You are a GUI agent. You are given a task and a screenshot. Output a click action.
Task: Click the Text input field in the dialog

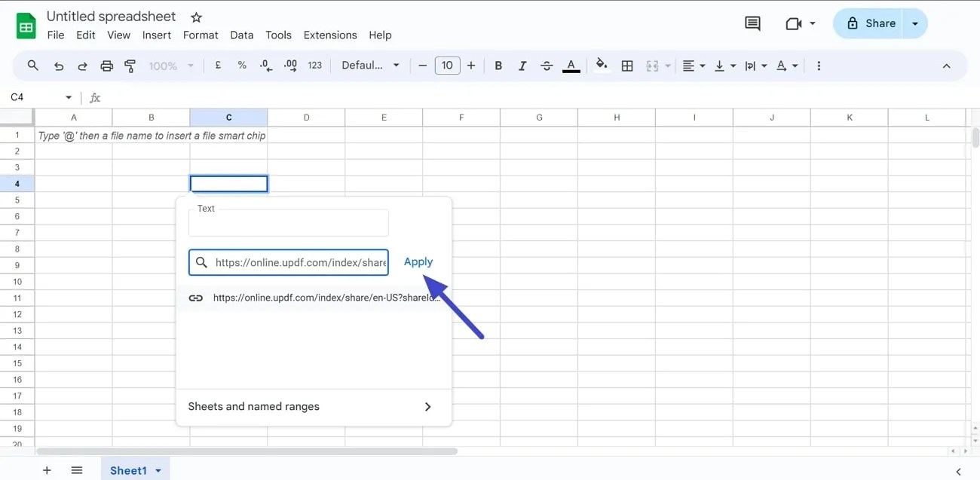[x=288, y=223]
